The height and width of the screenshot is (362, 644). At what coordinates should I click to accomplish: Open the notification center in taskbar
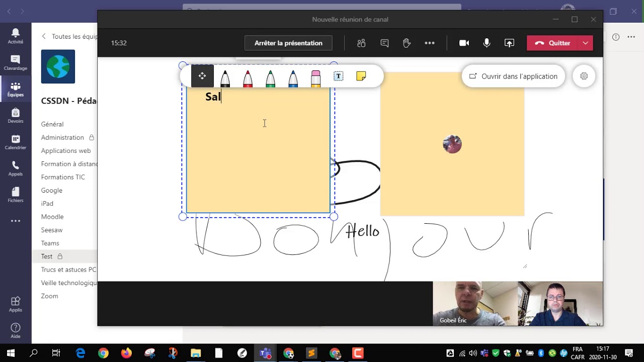point(629,353)
